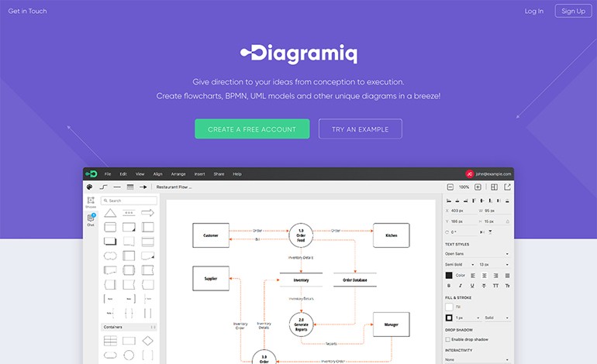Select the arrow line-end icon in toolbar

pos(143,187)
